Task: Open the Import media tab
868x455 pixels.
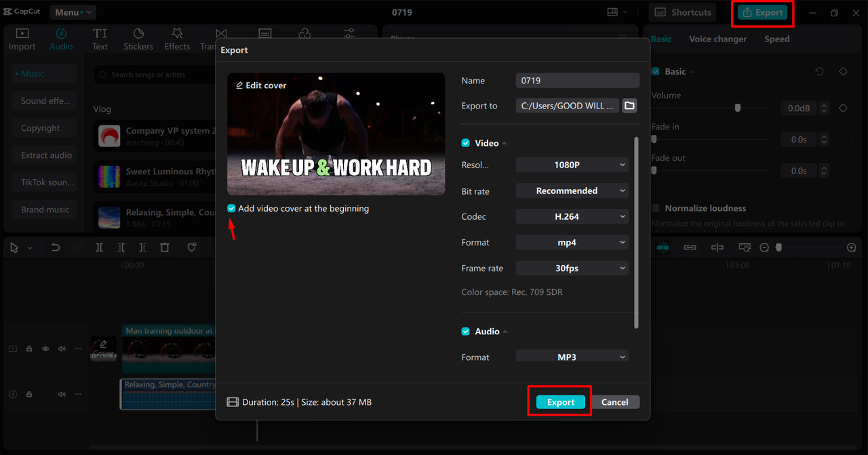Action: (x=22, y=39)
